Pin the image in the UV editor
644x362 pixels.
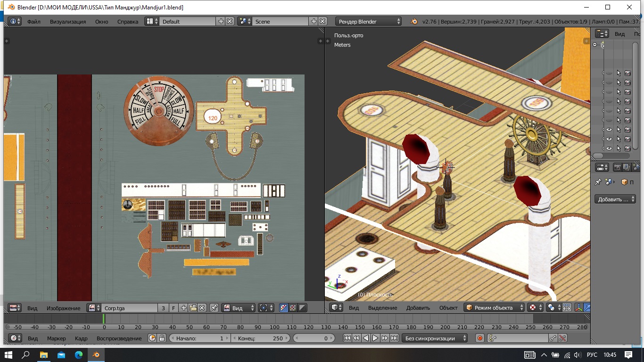(x=214, y=308)
